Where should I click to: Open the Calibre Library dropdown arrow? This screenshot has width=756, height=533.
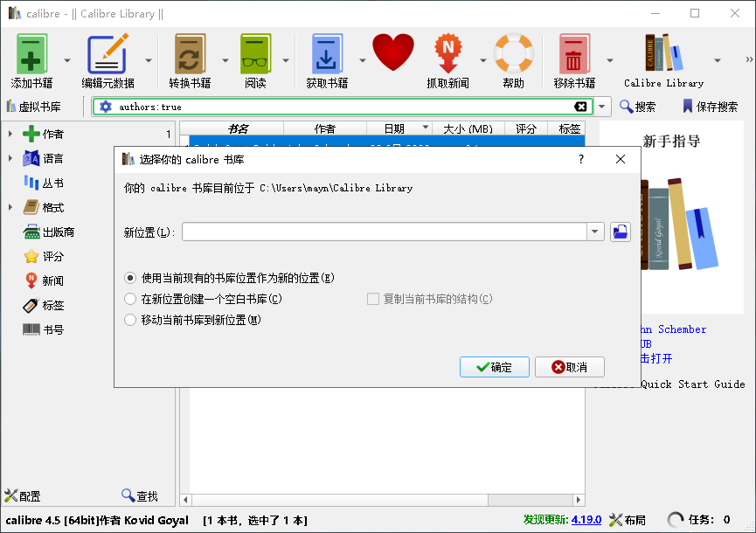[718, 60]
